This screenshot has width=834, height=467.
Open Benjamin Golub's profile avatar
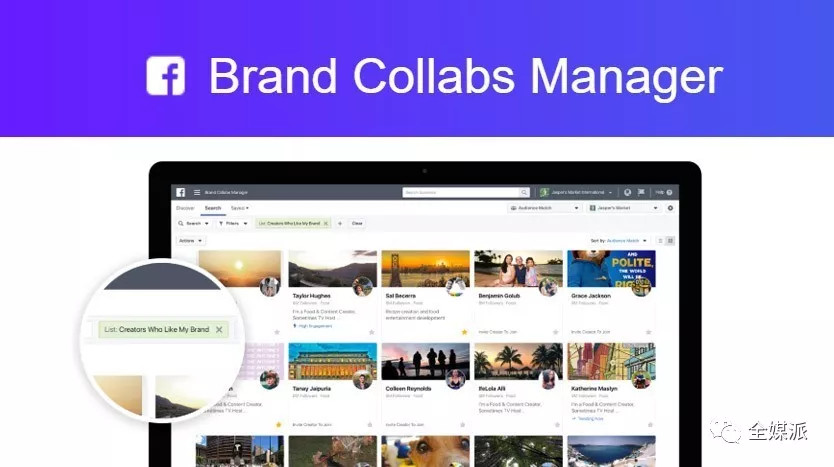coord(548,287)
